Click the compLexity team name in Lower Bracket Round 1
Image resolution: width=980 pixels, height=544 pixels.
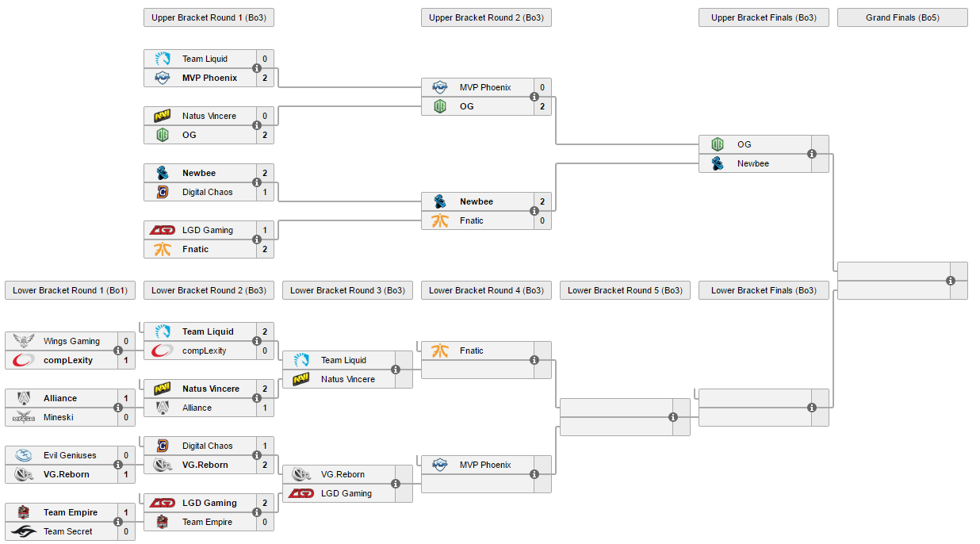[68, 360]
